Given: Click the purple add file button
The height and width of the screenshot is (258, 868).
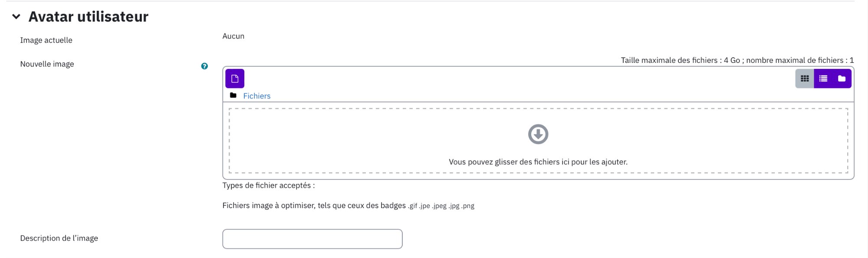Looking at the screenshot, I should pyautogui.click(x=235, y=78).
